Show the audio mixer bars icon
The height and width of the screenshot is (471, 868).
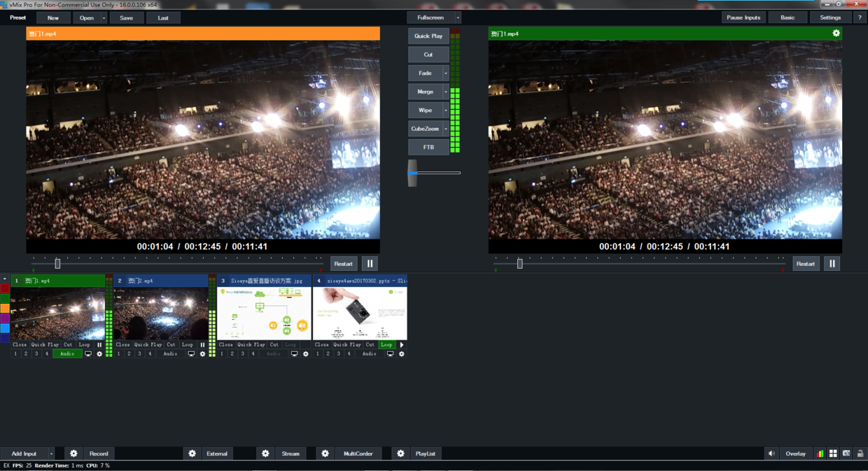pos(820,454)
